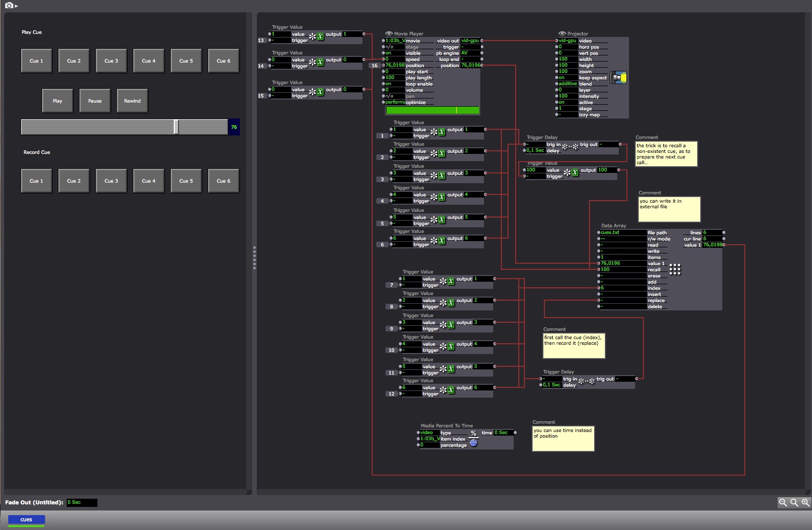Click X icon of the value 100 Trigger Value
This screenshot has height=530, width=812.
pos(575,172)
